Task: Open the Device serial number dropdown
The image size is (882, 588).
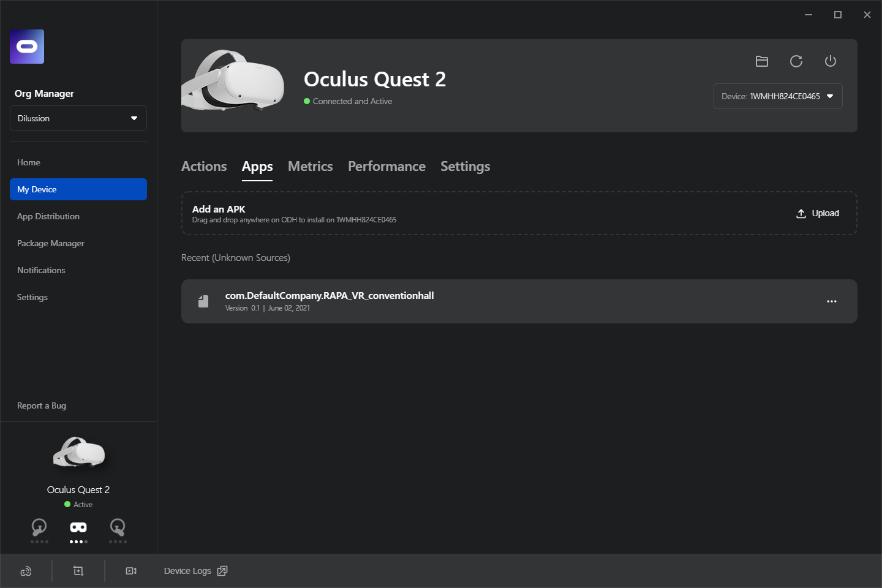Action: 778,96
